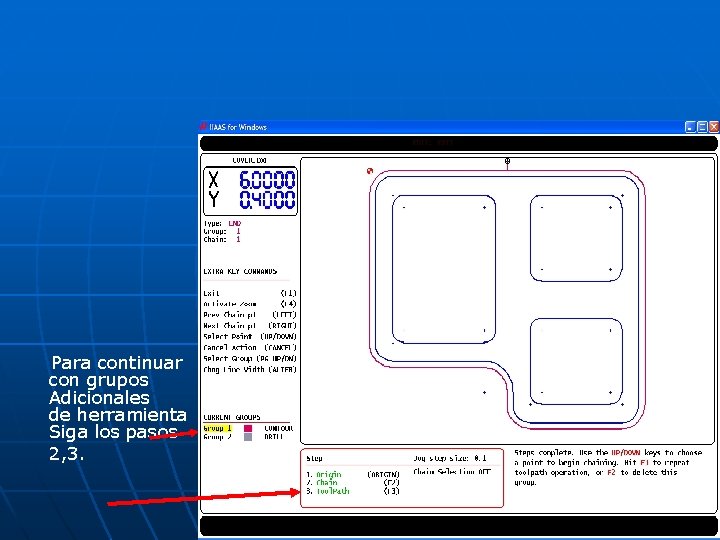This screenshot has height=540, width=720.
Task: Click the HAAS for Windows title bar icon
Action: click(203, 127)
